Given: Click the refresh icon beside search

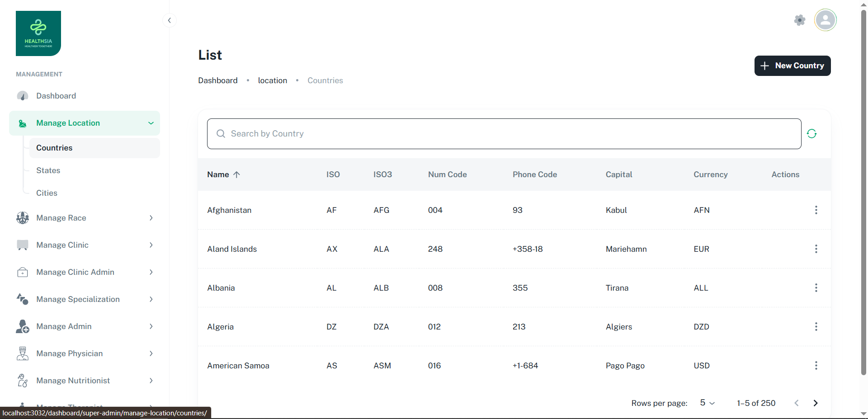Looking at the screenshot, I should coord(811,134).
